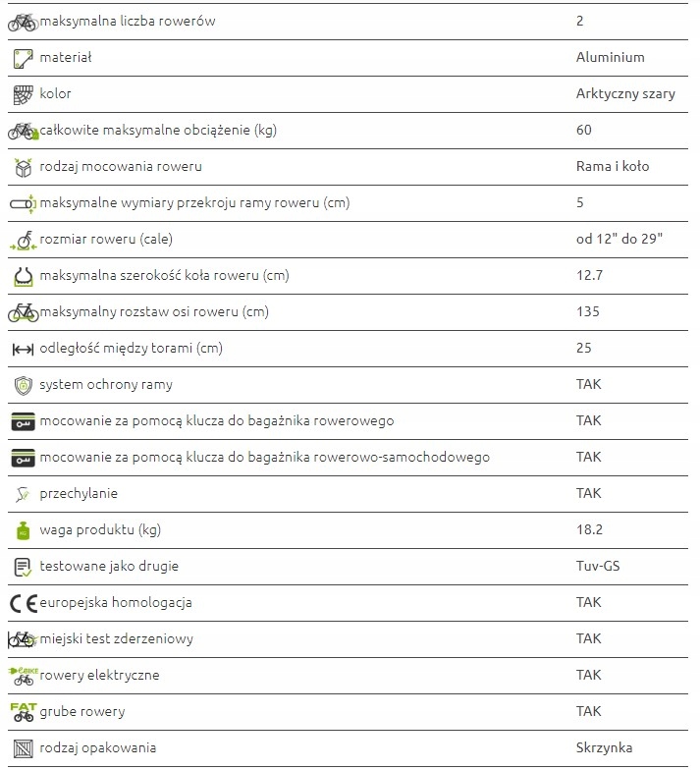The width and height of the screenshot is (700, 770).
Task: Click the miejski test zderzeniowy label
Action: (116, 639)
